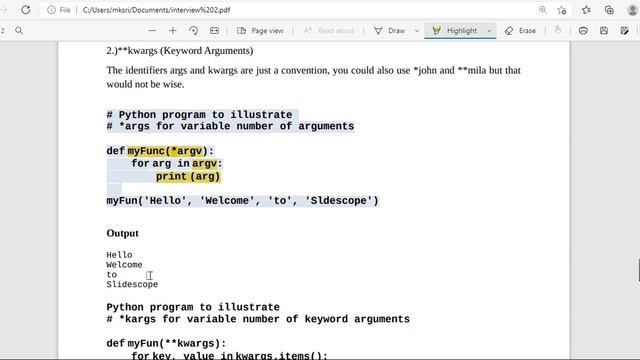Print the PDF document
Screen dimensions: 640x360
point(583,31)
